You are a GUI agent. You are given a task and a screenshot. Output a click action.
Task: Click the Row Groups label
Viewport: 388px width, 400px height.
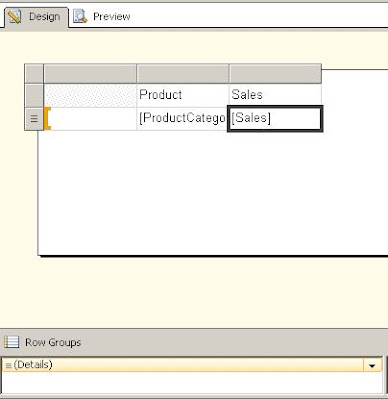tap(53, 342)
